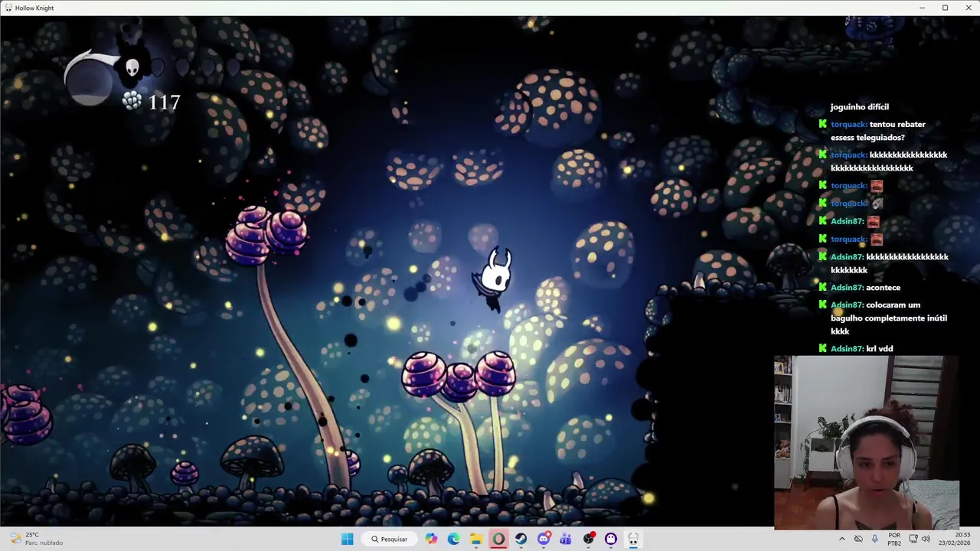The width and height of the screenshot is (980, 551).
Task: Show hidden system tray icons
Action: click(x=842, y=539)
